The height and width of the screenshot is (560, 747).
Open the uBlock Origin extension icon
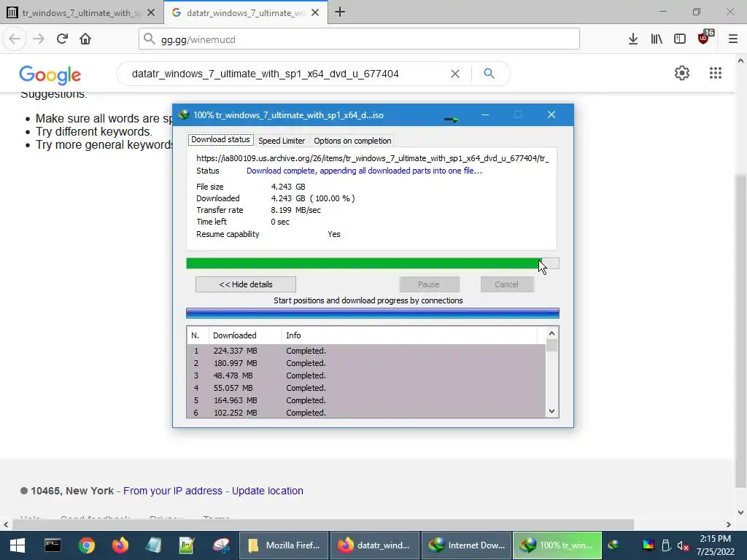[704, 38]
